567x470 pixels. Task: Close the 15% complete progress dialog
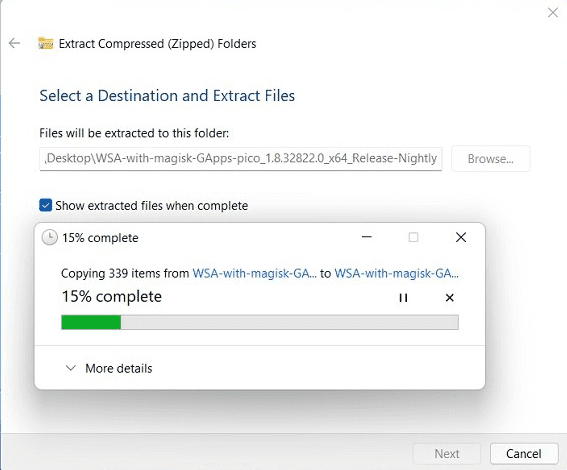(461, 237)
